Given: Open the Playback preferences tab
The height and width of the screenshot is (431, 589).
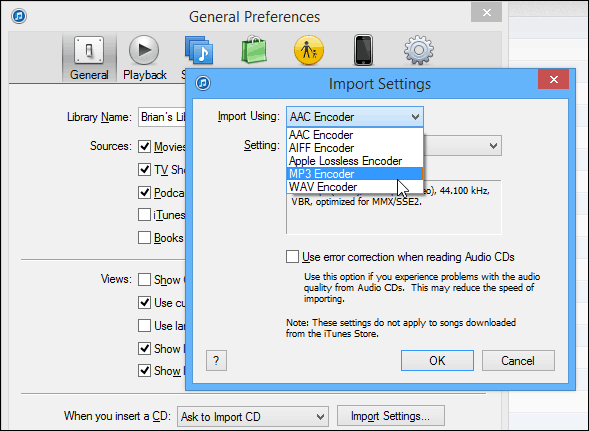Looking at the screenshot, I should 145,58.
